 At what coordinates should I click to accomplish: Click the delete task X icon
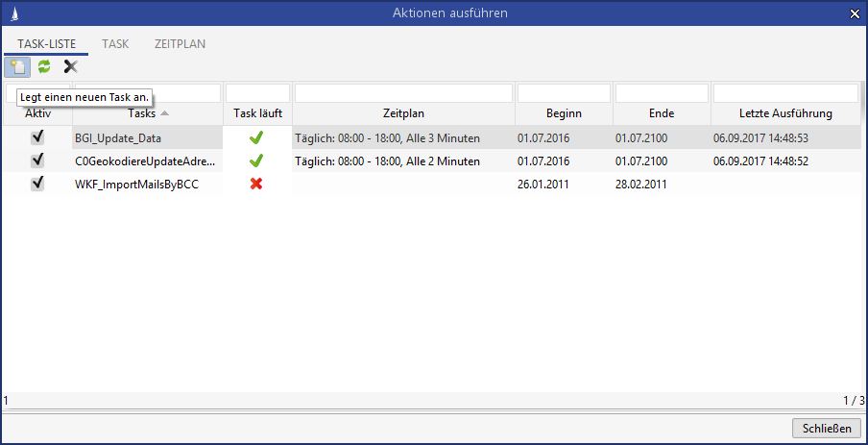70,66
